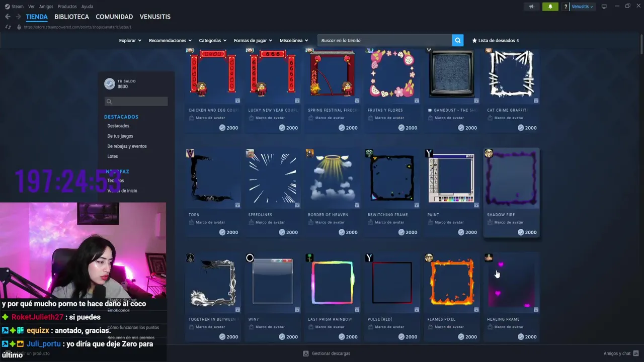Click the De tus juegos link
This screenshot has height=362, width=644.
(120, 136)
